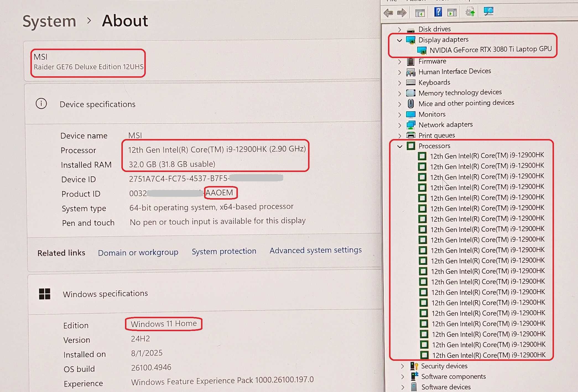Click the Memory technology devices icon

[x=411, y=93]
